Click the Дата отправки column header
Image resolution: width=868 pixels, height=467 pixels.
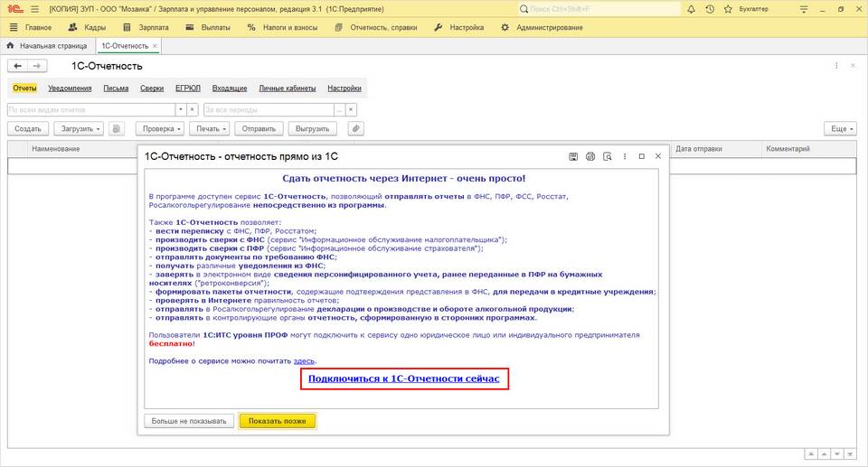point(699,149)
